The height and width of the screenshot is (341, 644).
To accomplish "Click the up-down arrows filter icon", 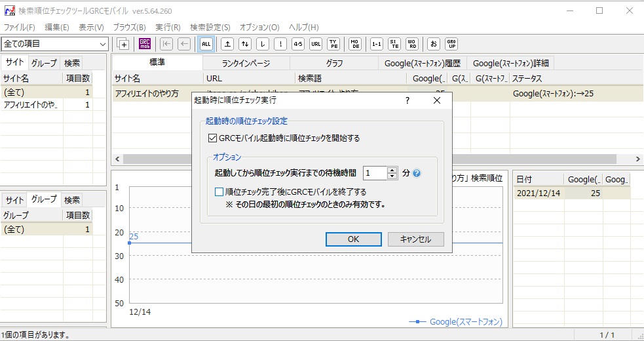I will 245,44.
